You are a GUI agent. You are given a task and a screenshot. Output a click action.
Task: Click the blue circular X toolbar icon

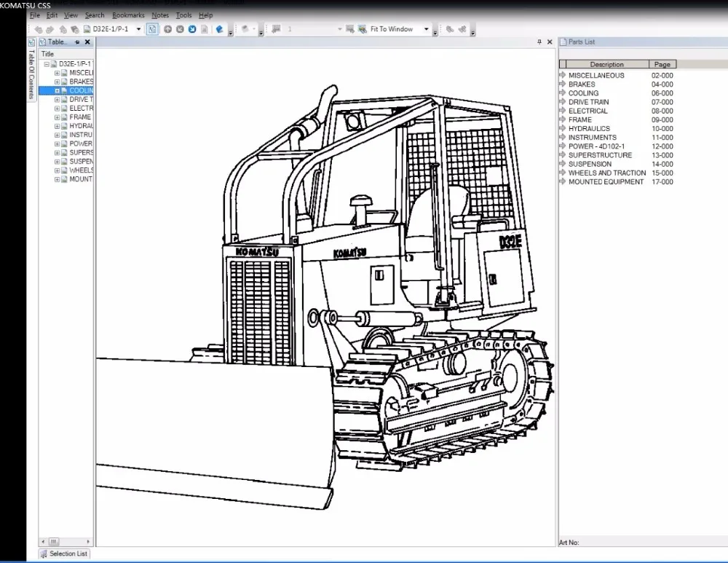(x=192, y=29)
